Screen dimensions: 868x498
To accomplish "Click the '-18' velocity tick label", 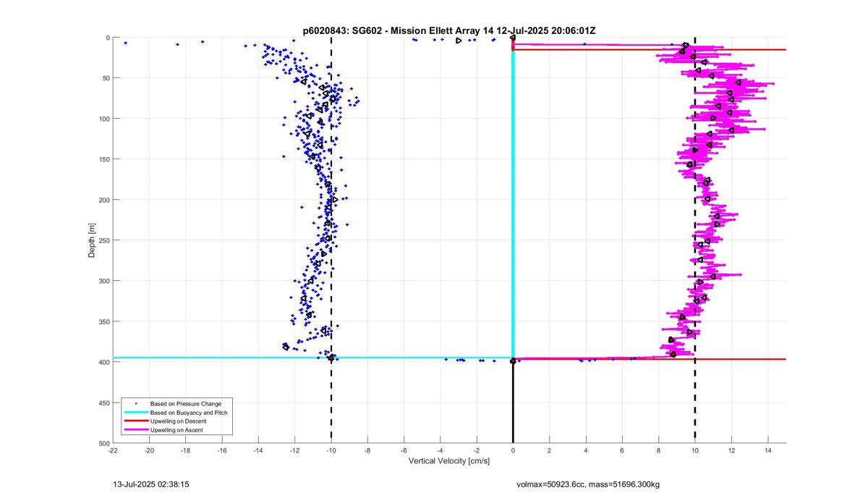I will coord(185,450).
